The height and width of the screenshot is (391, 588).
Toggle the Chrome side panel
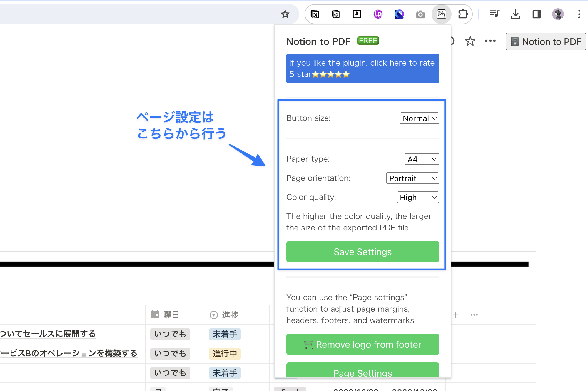pos(537,14)
